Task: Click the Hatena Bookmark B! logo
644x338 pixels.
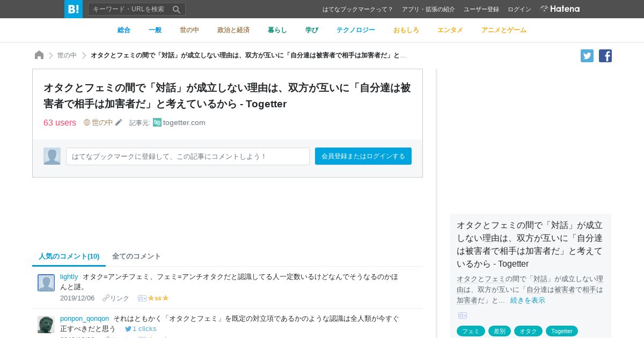Action: (x=74, y=9)
